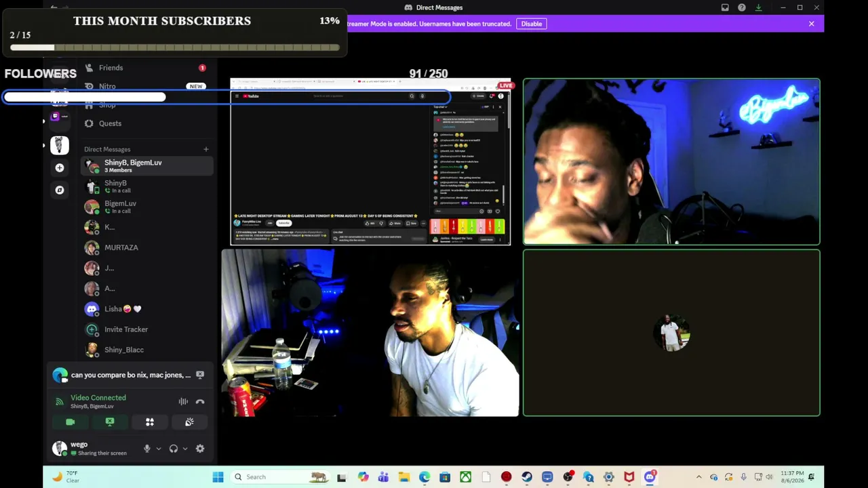
Task: Open direct message with Shiny_Blacc
Action: point(147,350)
